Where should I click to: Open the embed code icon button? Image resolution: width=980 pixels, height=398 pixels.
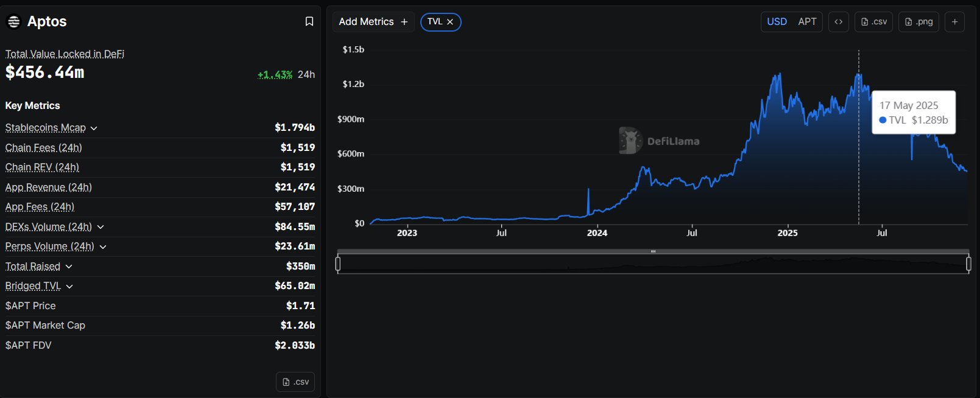tap(839, 22)
